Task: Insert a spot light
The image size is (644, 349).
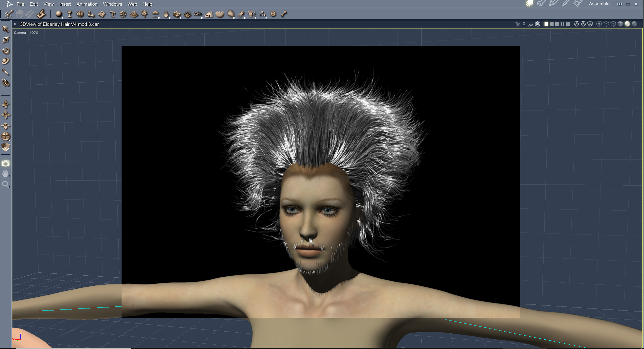Action: point(241,14)
